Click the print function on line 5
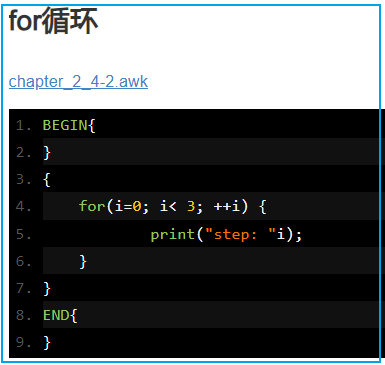The height and width of the screenshot is (365, 385). pos(173,235)
